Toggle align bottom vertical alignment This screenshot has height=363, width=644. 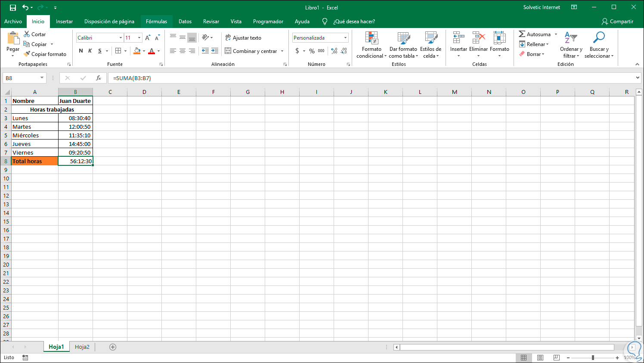(192, 37)
